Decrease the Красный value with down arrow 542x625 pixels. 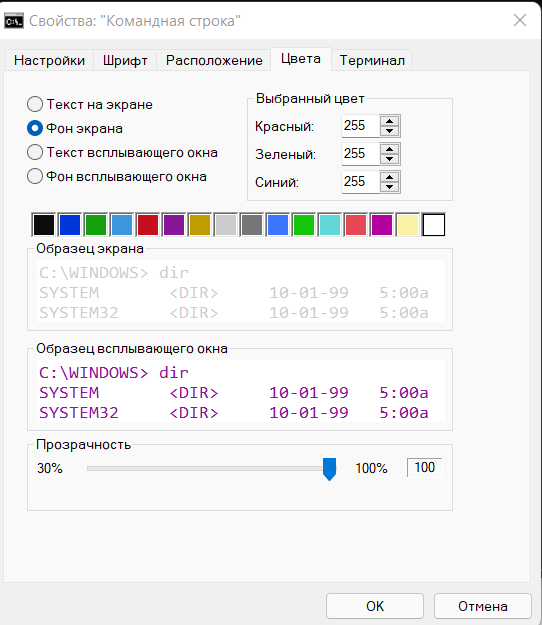pos(389,131)
